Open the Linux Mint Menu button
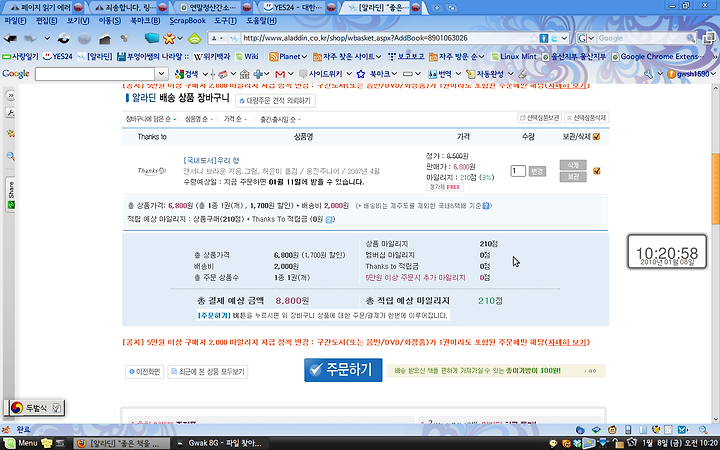The width and height of the screenshot is (720, 450). coord(22,443)
